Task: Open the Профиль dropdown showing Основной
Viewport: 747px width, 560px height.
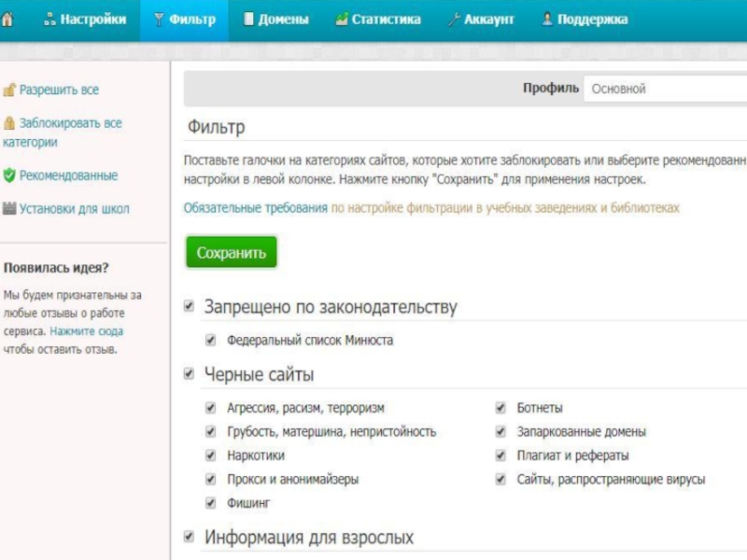Action: [665, 89]
